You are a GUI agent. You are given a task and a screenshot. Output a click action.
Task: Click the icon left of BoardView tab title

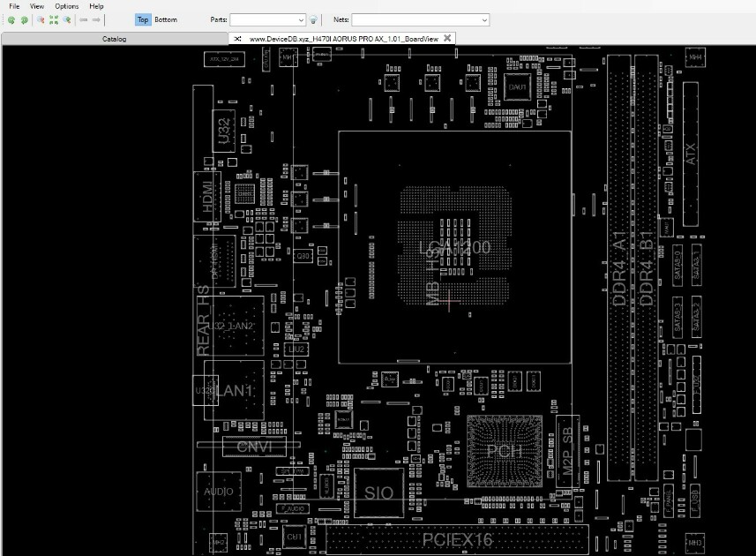[x=237, y=39]
